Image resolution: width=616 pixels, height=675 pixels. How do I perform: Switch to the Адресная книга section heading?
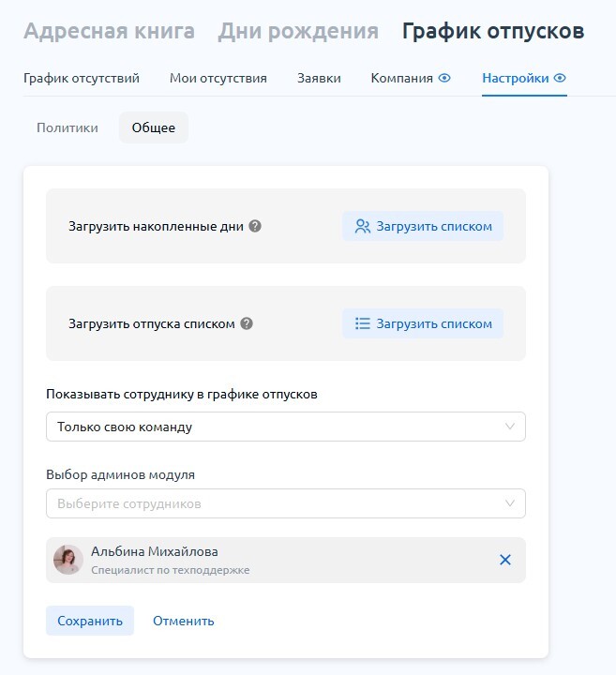click(110, 31)
